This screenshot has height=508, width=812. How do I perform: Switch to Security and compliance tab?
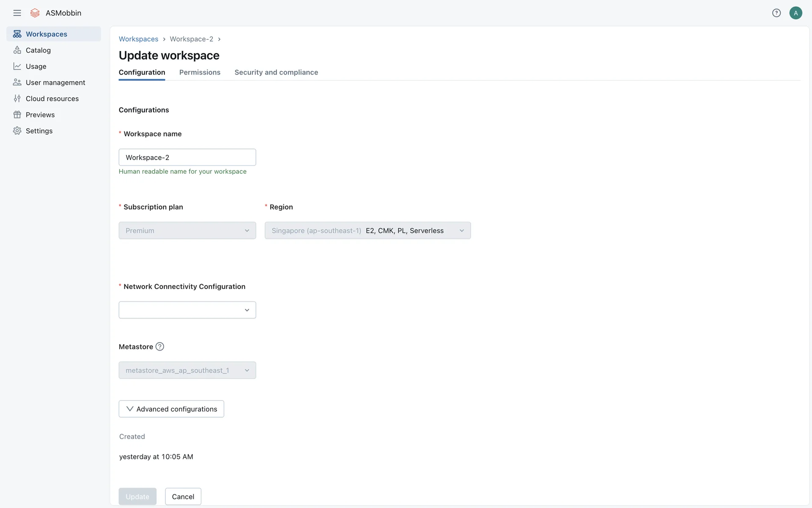pyautogui.click(x=276, y=72)
